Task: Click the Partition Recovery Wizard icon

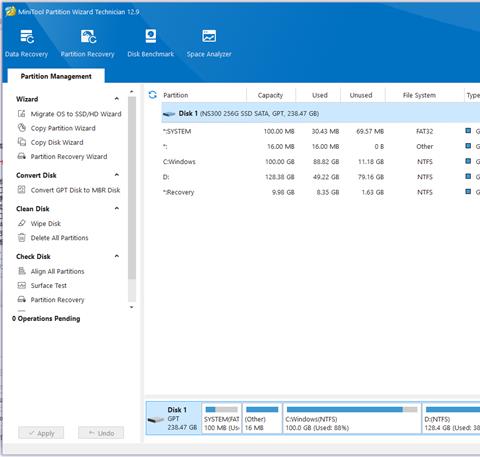Action: pyautogui.click(x=22, y=156)
